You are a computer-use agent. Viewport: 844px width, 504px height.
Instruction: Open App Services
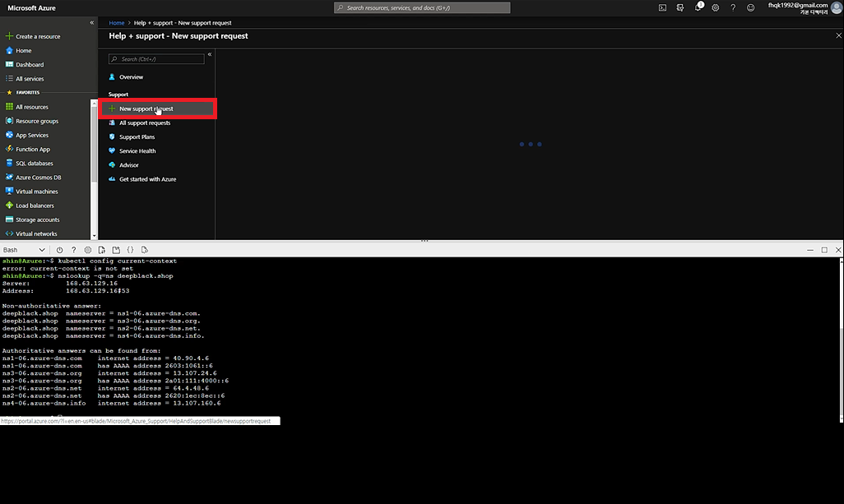pos(27,135)
